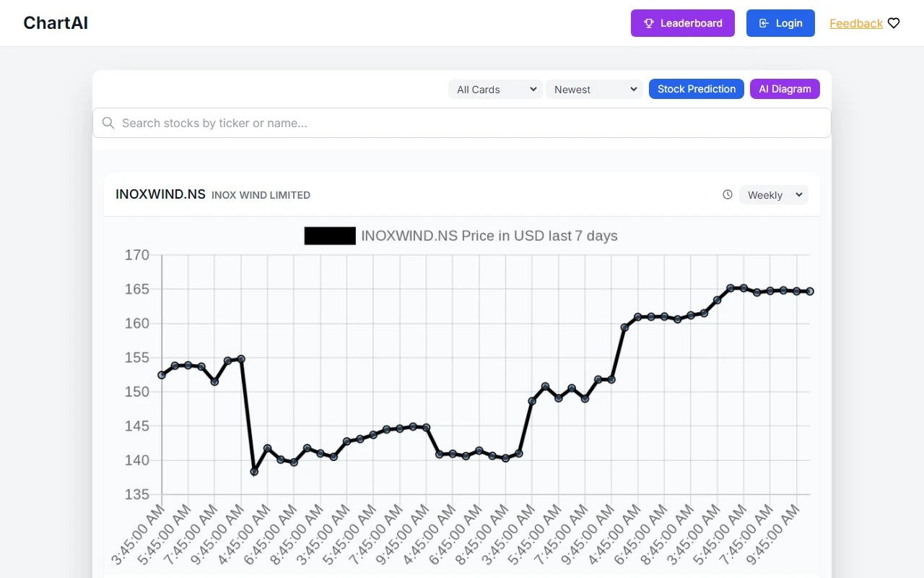Click the INOX WIND LIMITED company name

click(x=261, y=195)
